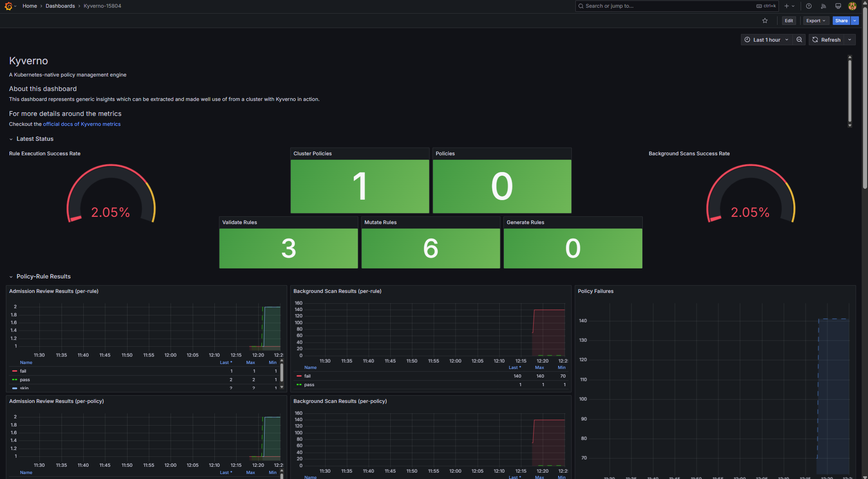Toggle the fail series in Background Scan per-rule legend
Image resolution: width=868 pixels, height=479 pixels.
coord(308,376)
